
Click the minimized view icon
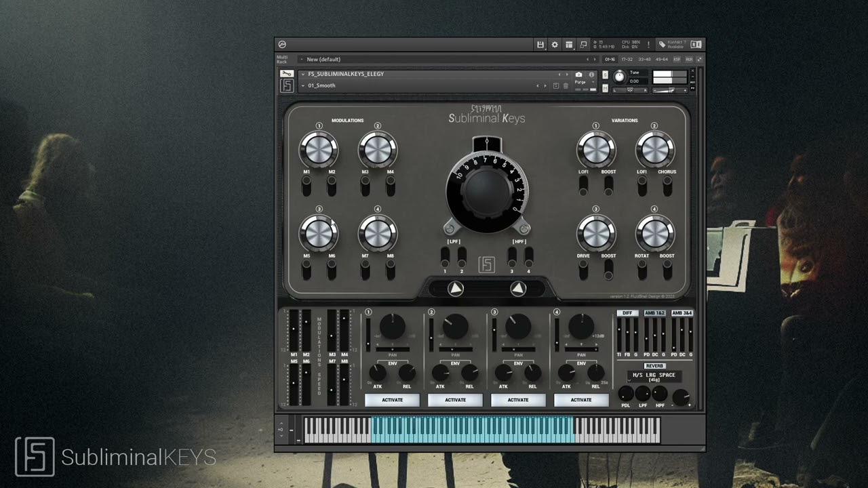pos(583,45)
